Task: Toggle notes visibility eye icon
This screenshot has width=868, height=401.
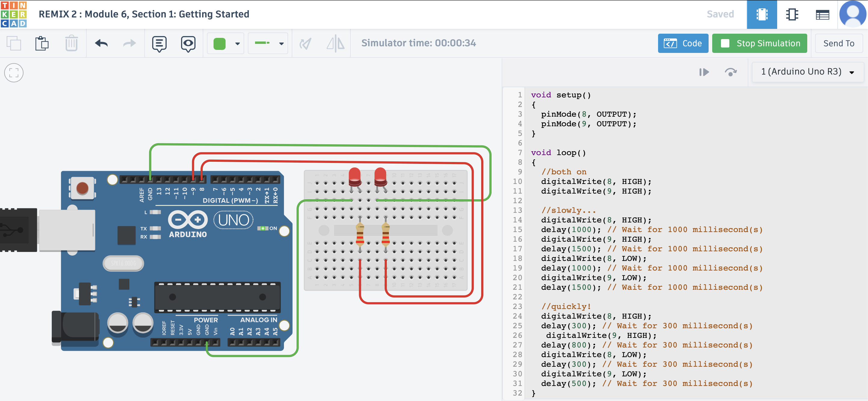Action: click(188, 43)
